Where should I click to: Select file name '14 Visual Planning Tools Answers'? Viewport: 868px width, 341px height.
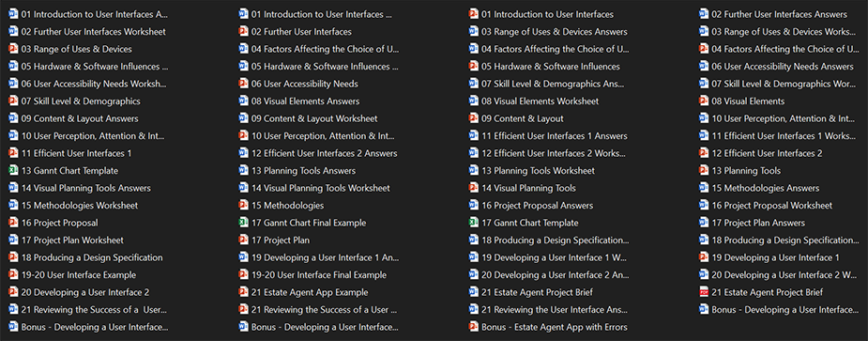point(85,189)
